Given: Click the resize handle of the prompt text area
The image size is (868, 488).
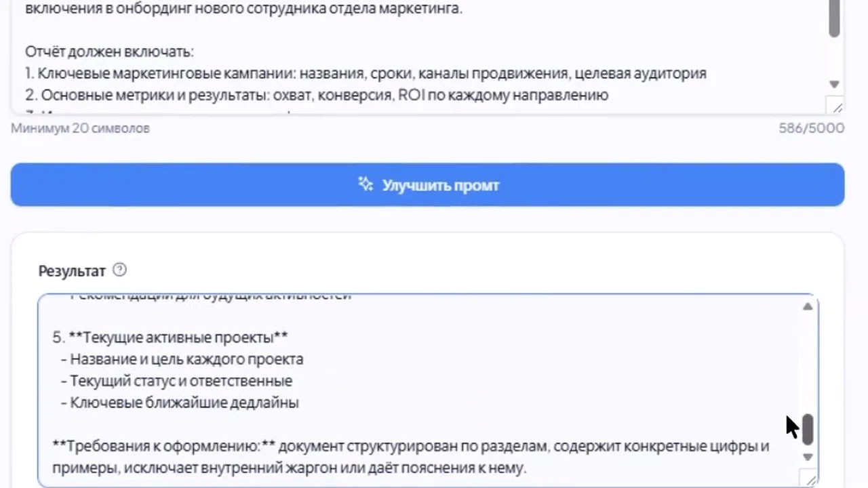Looking at the screenshot, I should [x=836, y=106].
